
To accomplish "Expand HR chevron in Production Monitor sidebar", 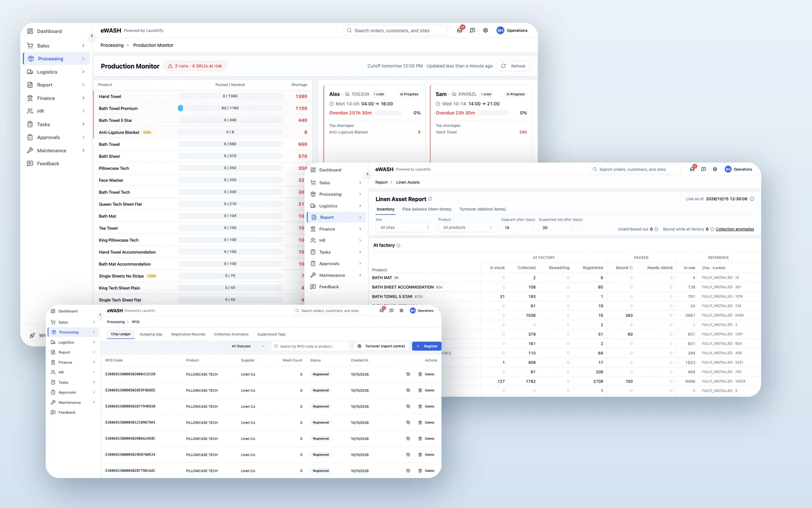I will (x=83, y=111).
